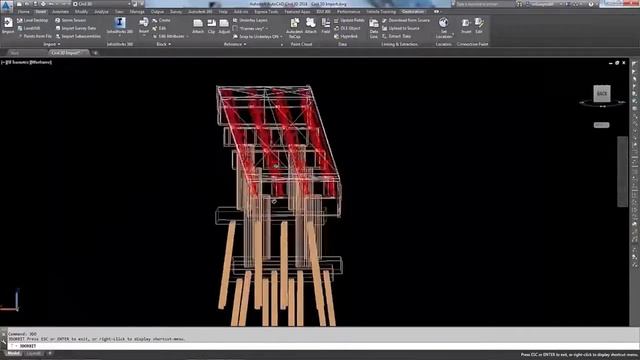The height and width of the screenshot is (360, 640).
Task: Open the AutoCAD application menu logo
Action: point(6,6)
